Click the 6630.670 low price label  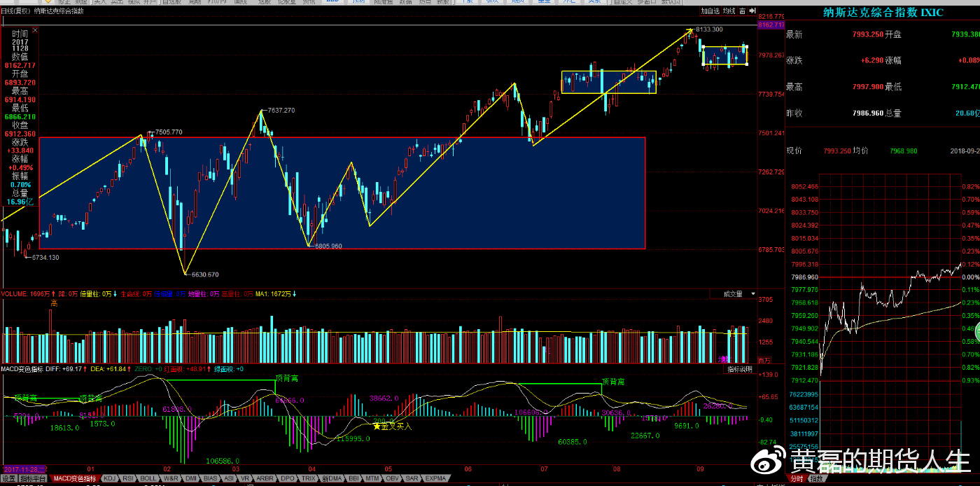point(204,275)
